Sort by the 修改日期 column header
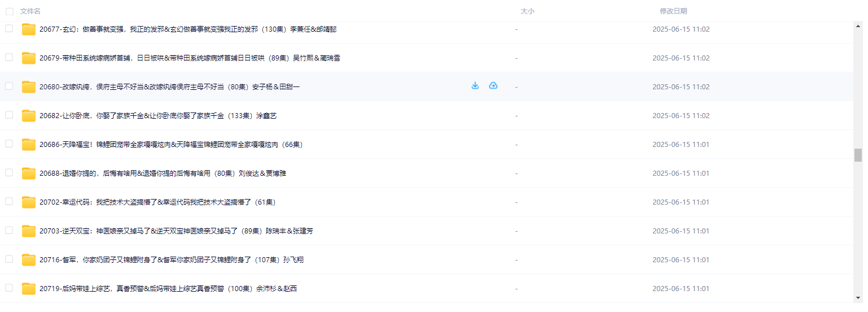Viewport: 868px width, 312px height. pos(673,11)
